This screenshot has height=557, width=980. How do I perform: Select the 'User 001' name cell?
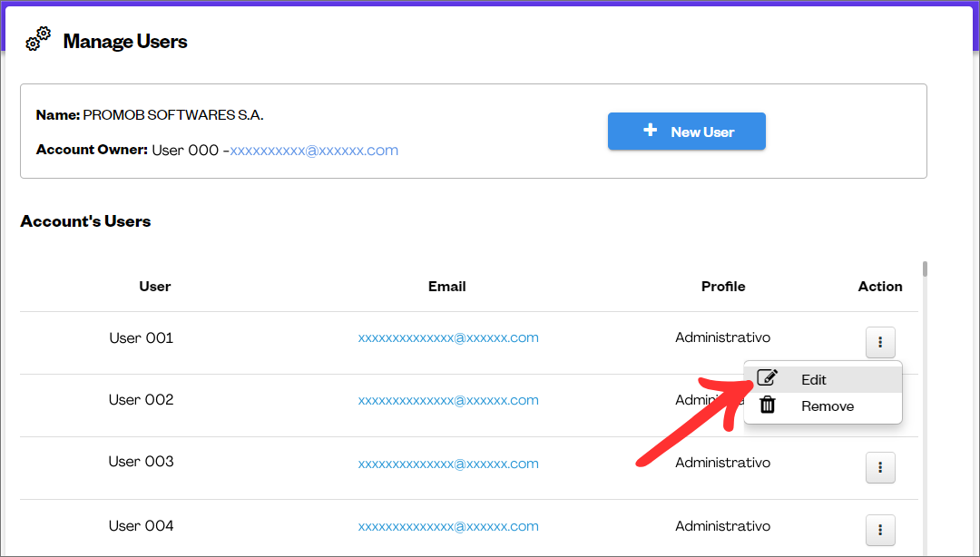click(142, 338)
